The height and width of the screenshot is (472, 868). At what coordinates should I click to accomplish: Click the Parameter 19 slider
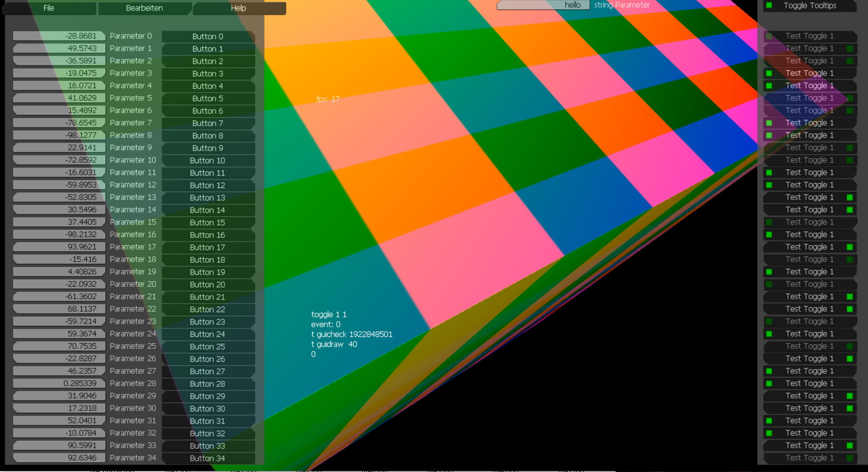pyautogui.click(x=59, y=271)
